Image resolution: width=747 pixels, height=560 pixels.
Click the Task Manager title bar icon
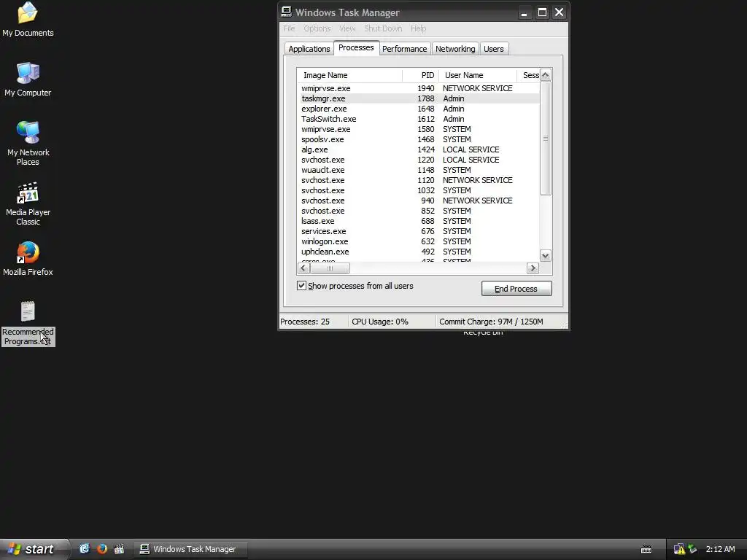tap(286, 12)
